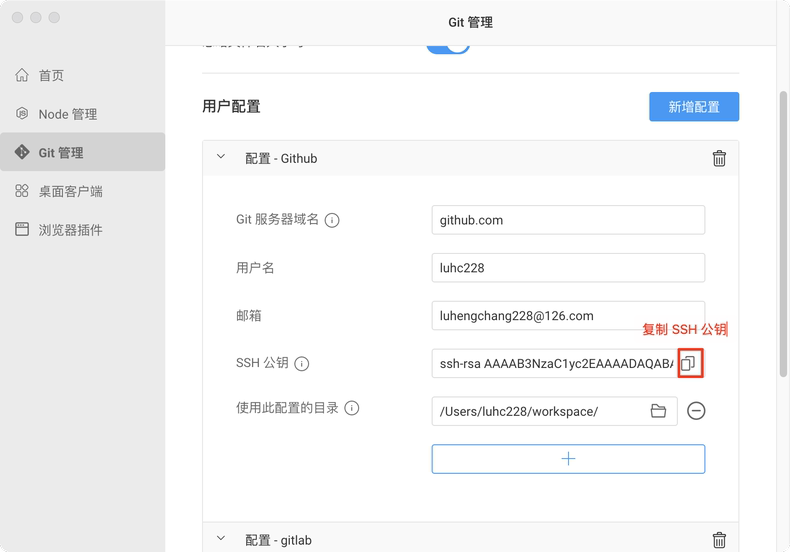790x552 pixels.
Task: Open 浏览器插件 section
Action: 82,230
